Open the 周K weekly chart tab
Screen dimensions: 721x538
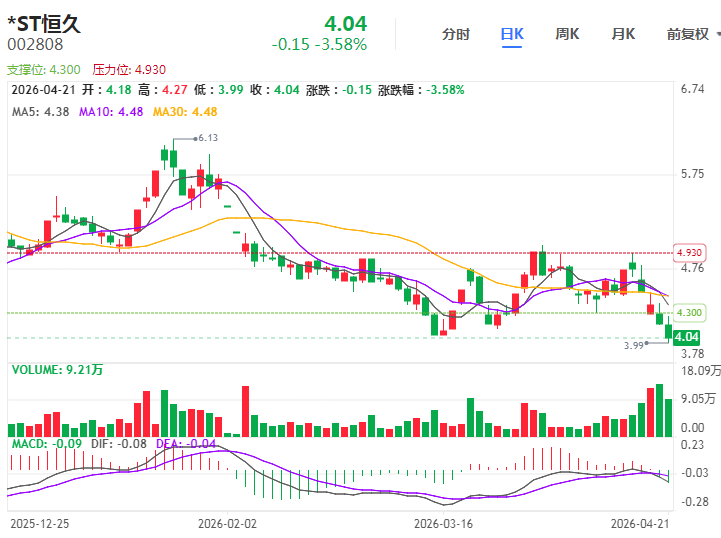click(x=567, y=34)
